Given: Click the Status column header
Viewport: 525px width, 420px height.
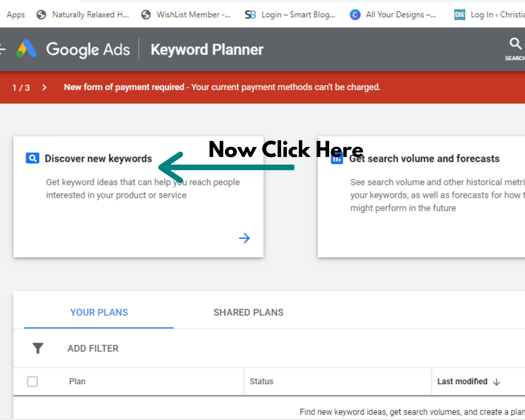Looking at the screenshot, I should pyautogui.click(x=261, y=381).
